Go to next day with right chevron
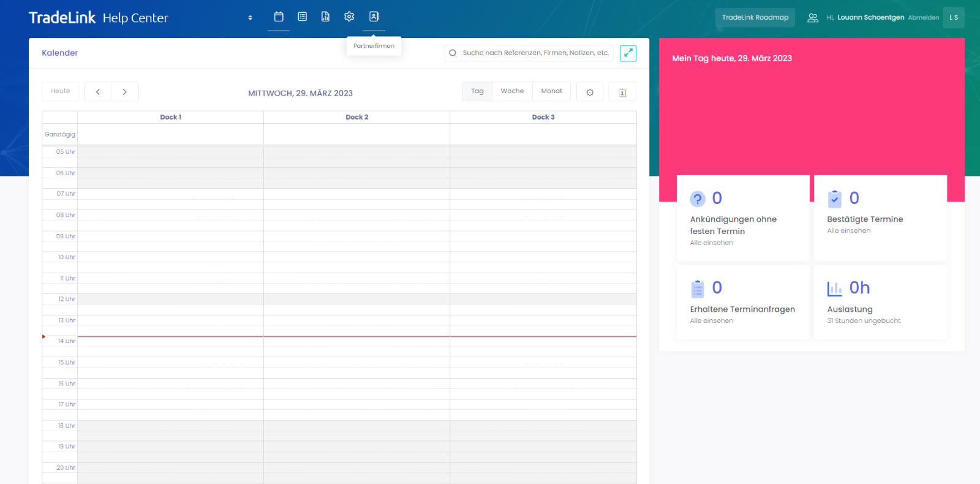The width and height of the screenshot is (980, 484). tap(125, 92)
